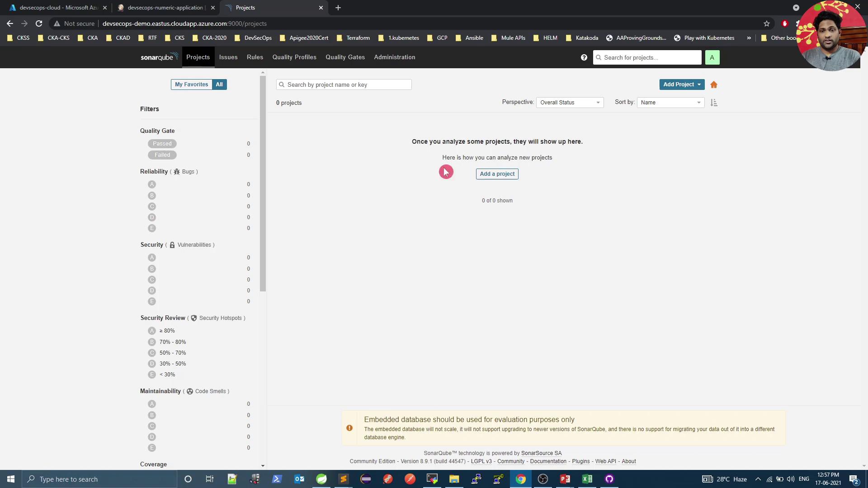
Task: Open the Documentation footer link
Action: tap(548, 461)
